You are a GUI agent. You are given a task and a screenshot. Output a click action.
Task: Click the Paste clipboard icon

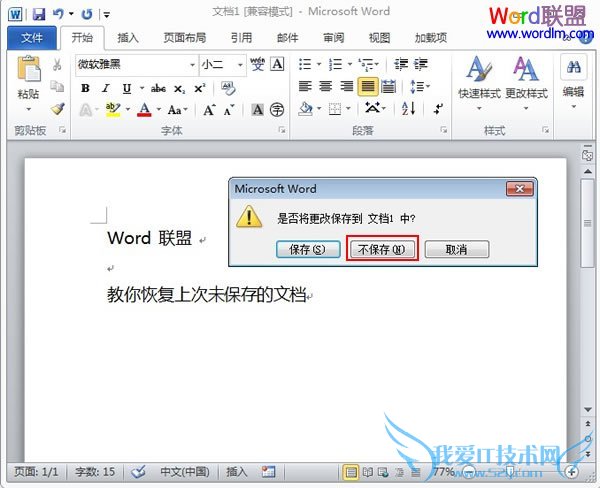28,69
